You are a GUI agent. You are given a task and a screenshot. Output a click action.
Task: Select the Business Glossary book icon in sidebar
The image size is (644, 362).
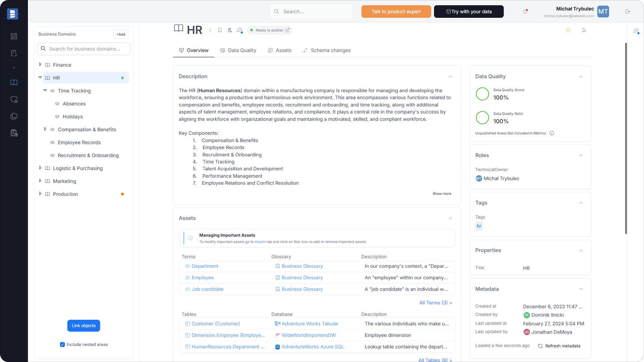point(14,82)
